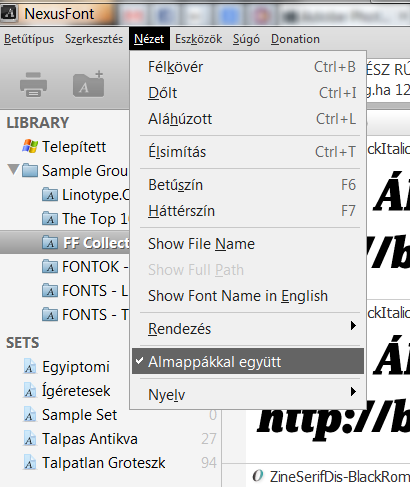Toggle Aláhúzott underline preview
Screen dimensions: 410x487
point(248,119)
